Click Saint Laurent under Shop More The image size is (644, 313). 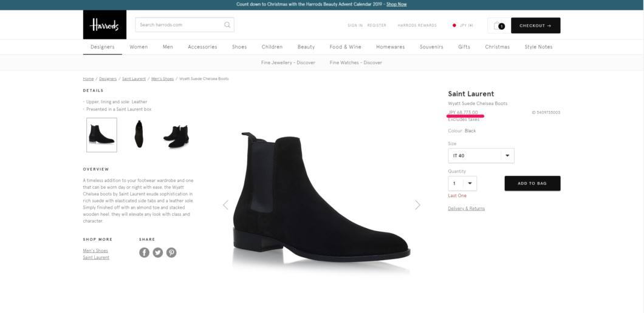96,258
